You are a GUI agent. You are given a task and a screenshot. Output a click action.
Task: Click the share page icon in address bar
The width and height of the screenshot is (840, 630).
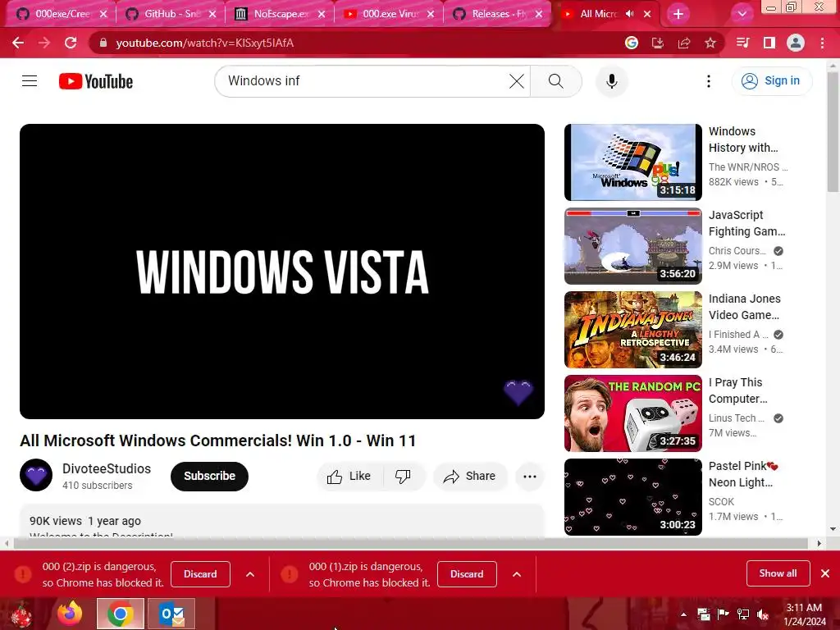(684, 43)
